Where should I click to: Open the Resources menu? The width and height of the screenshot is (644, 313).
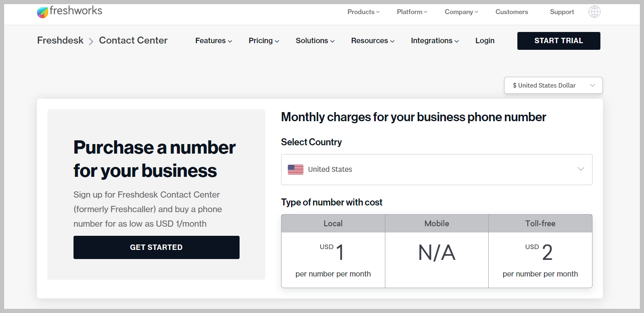pos(372,41)
